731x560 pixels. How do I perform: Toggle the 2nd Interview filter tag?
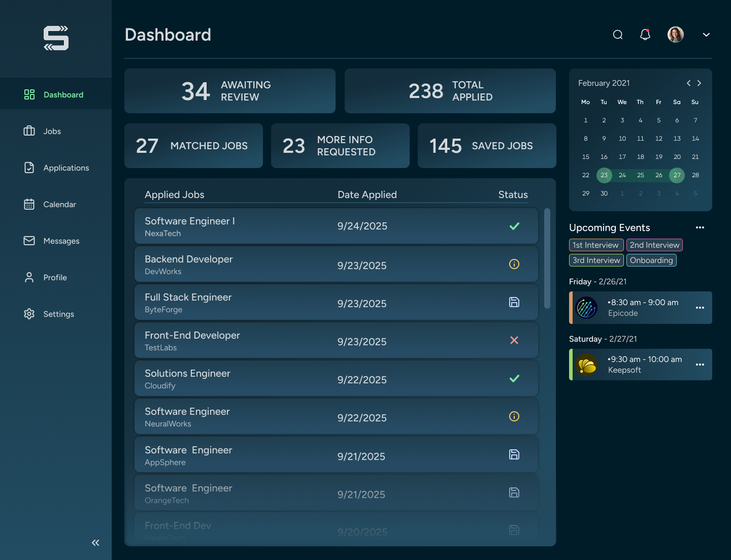pos(654,245)
